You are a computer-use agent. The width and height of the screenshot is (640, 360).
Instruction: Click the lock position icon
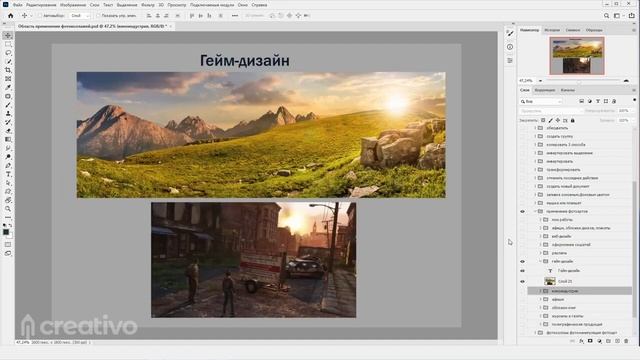click(558, 120)
